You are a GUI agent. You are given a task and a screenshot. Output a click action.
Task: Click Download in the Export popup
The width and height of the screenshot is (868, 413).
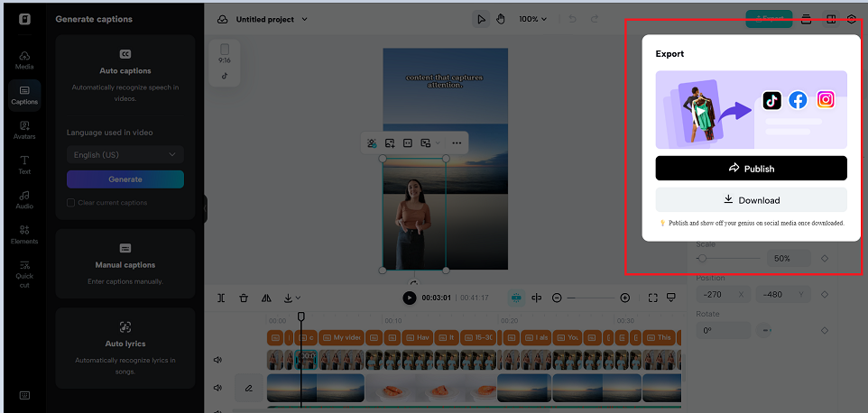(x=752, y=200)
